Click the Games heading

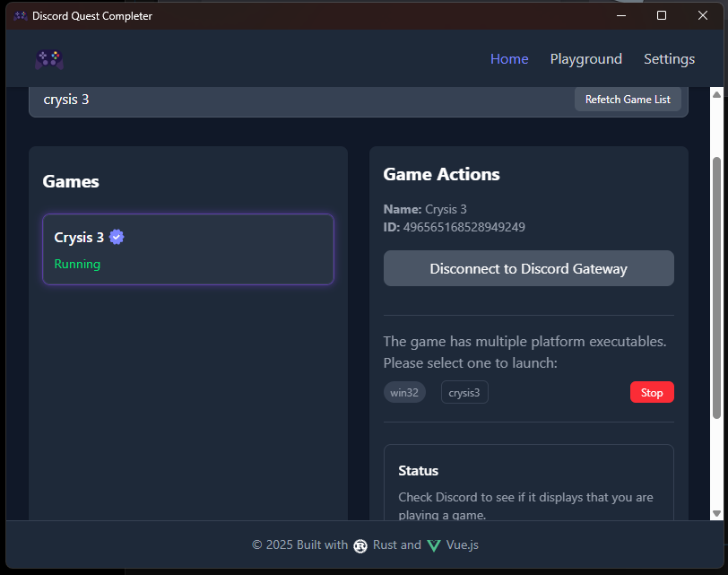coord(71,181)
